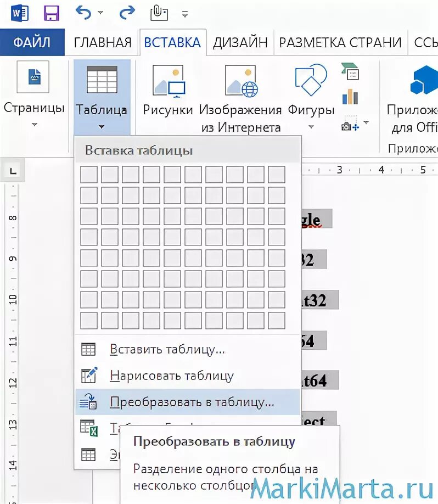Click the Страницы pages icon
Viewport: 438px width, 504px height.
click(x=33, y=77)
